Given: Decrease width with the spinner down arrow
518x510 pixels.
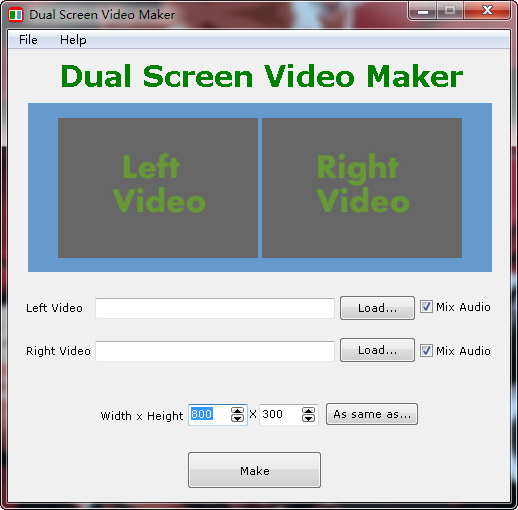Looking at the screenshot, I should pos(237,418).
